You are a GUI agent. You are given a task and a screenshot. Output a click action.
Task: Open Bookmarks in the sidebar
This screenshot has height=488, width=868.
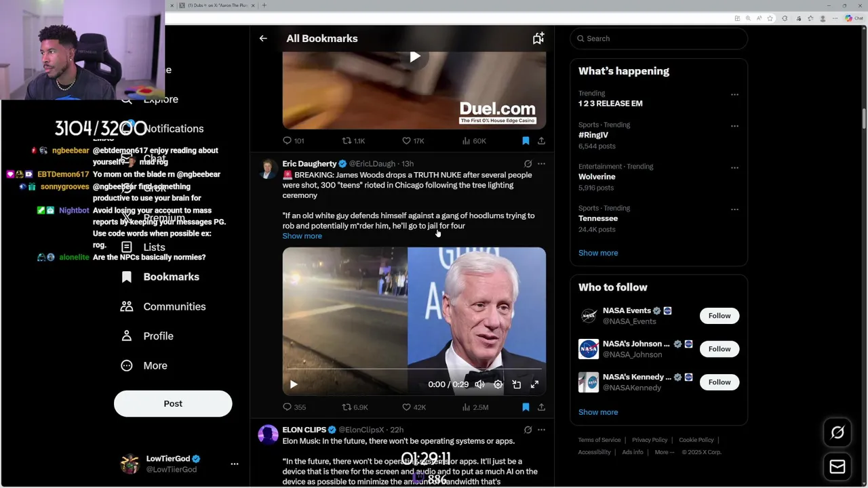click(x=160, y=277)
